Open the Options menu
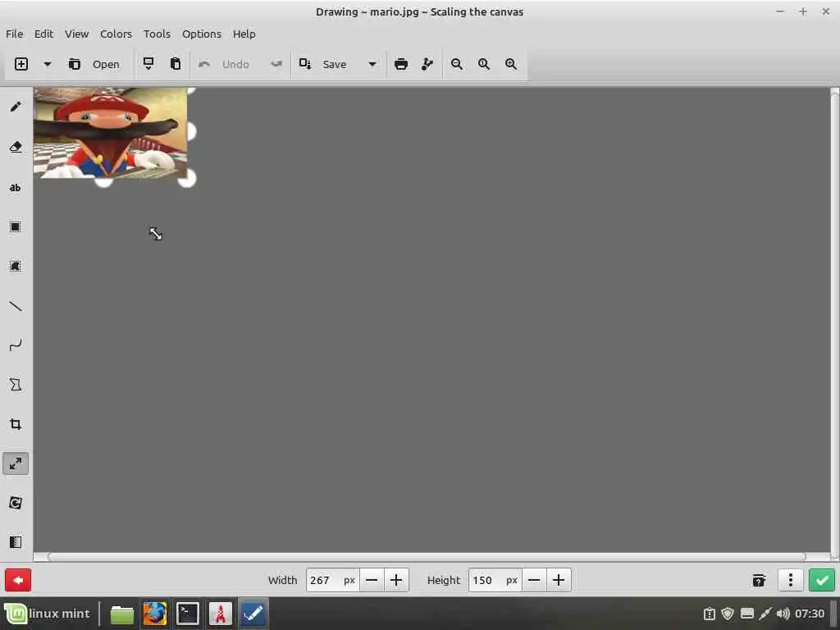The height and width of the screenshot is (630, 840). tap(202, 34)
